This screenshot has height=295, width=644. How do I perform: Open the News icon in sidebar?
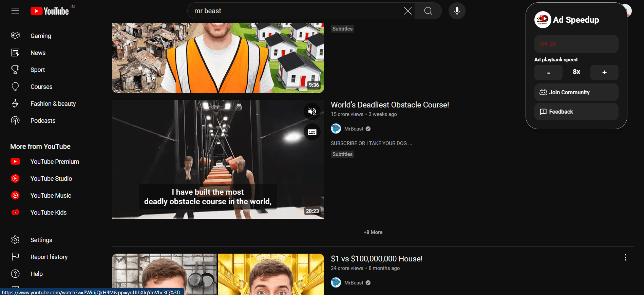tap(15, 53)
